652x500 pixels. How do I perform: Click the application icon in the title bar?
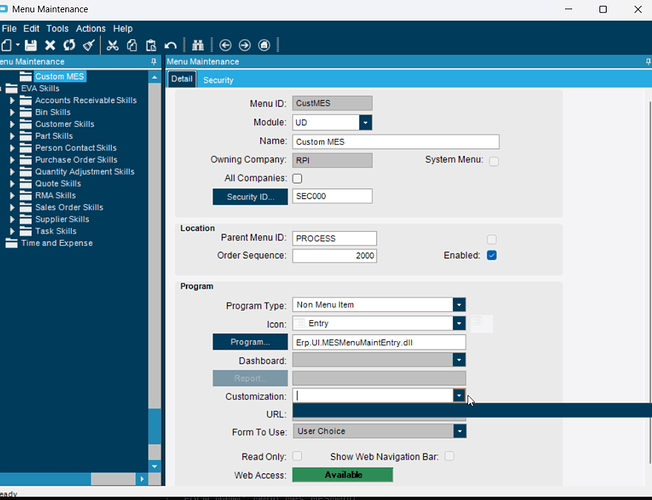pos(4,9)
